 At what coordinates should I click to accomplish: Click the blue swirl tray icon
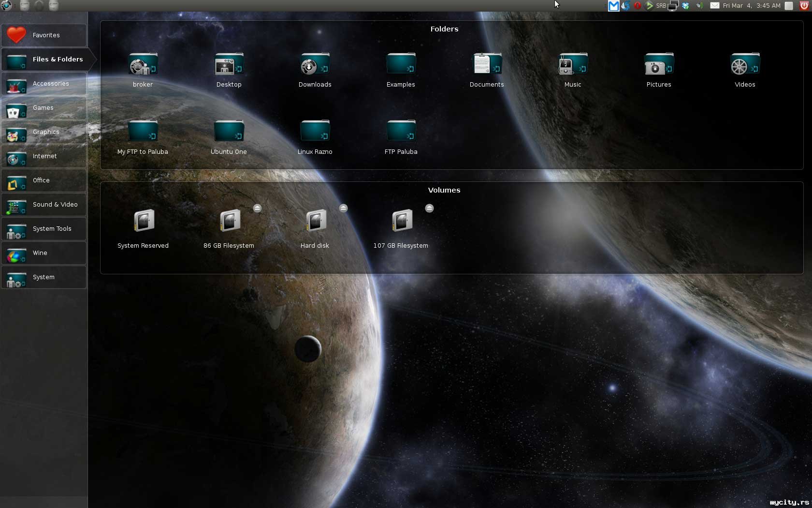tap(625, 6)
